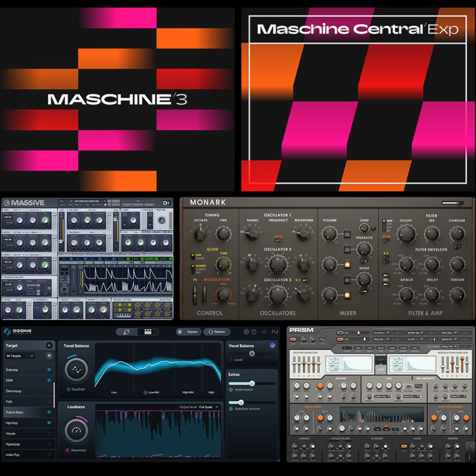This screenshot has width=476, height=476.
Task: Select Hip-Hop in the Target list
Action: [x=12, y=423]
